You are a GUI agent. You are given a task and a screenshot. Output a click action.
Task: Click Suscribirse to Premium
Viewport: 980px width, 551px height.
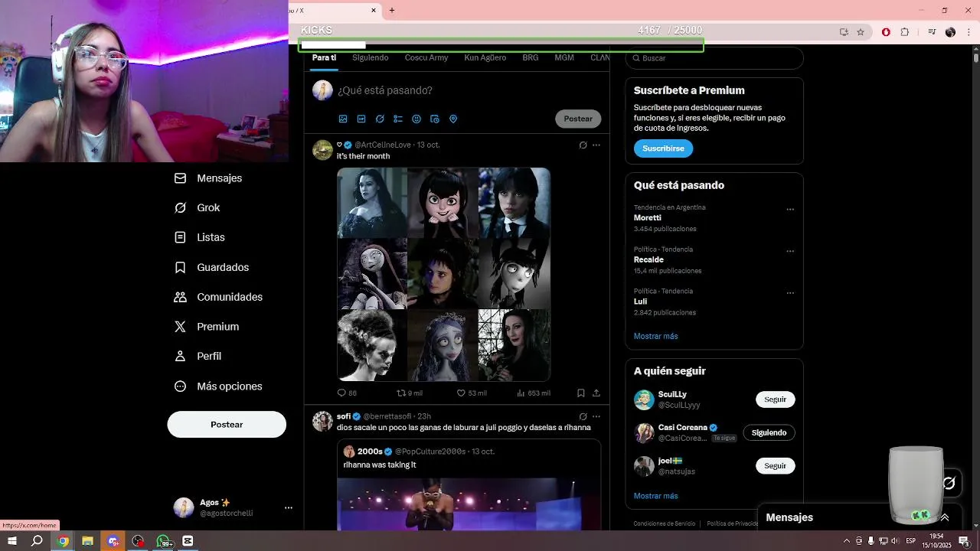[663, 148]
